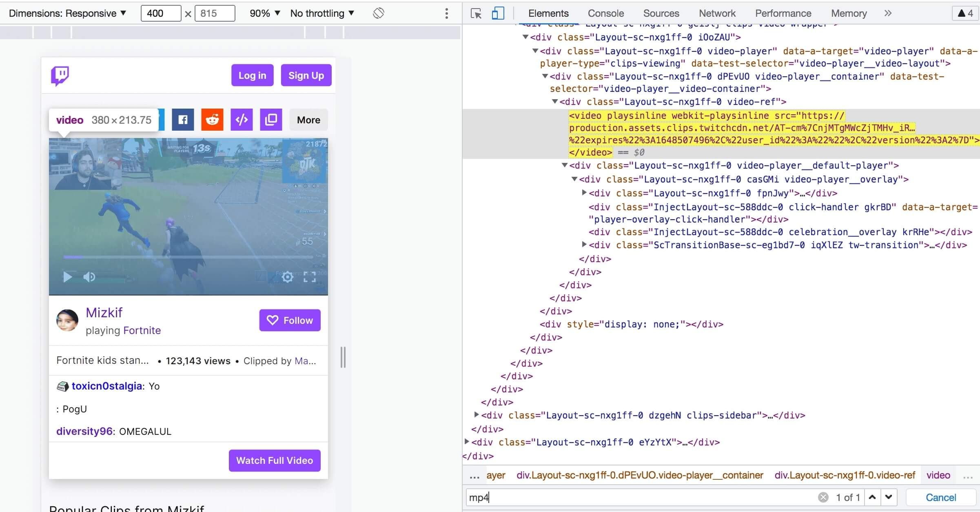980x512 pixels.
Task: Switch to the Console tab
Action: tap(605, 13)
